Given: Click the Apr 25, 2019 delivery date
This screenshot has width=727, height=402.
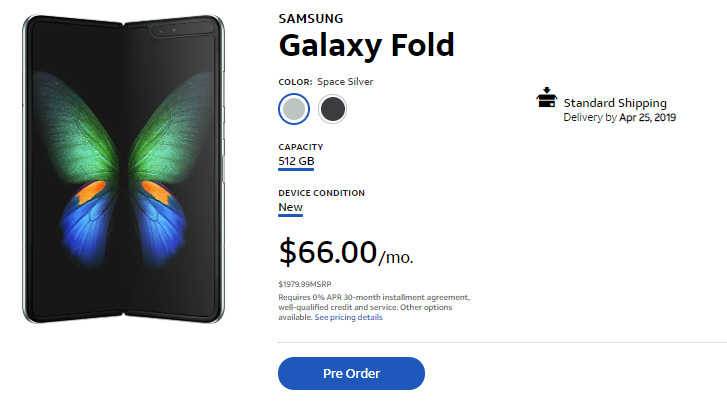Looking at the screenshot, I should click(x=647, y=117).
